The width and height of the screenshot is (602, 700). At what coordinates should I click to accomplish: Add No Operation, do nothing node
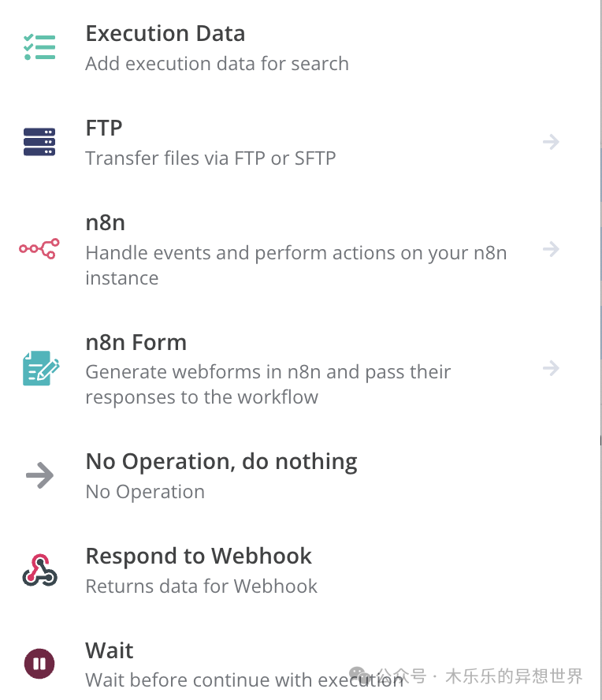[221, 462]
